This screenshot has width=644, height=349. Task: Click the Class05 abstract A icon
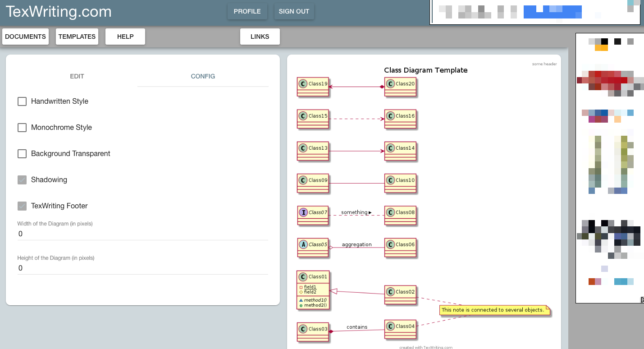click(x=303, y=245)
